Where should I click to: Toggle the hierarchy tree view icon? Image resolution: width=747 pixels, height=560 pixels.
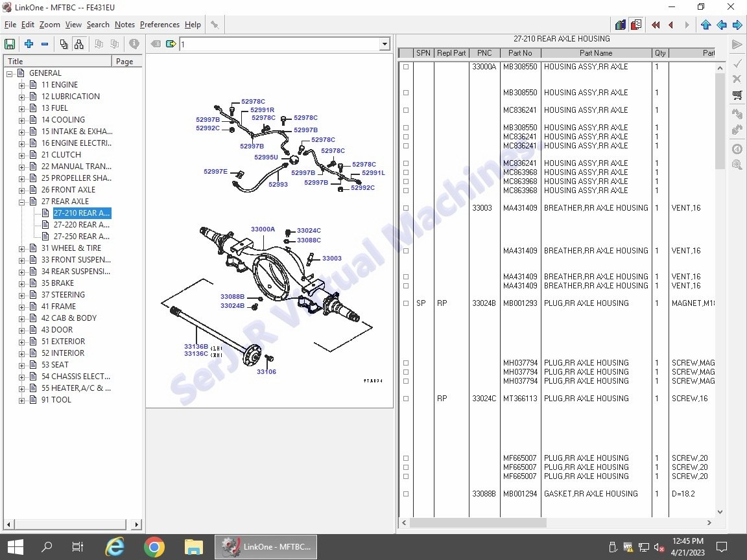[79, 44]
